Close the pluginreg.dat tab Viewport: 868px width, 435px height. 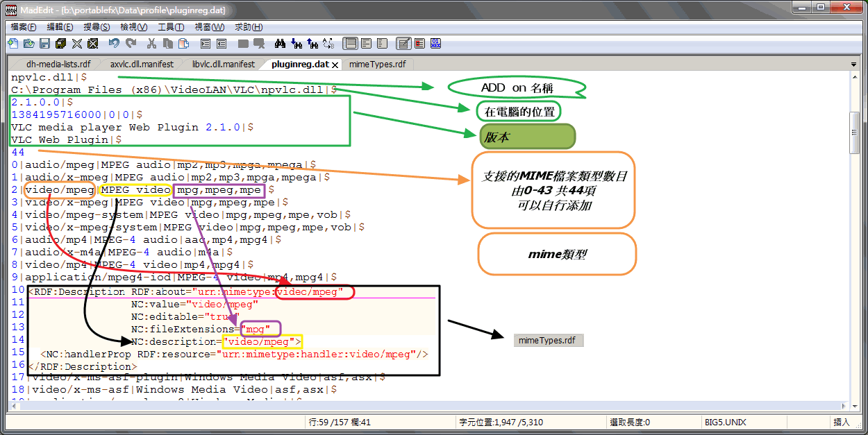click(x=335, y=65)
